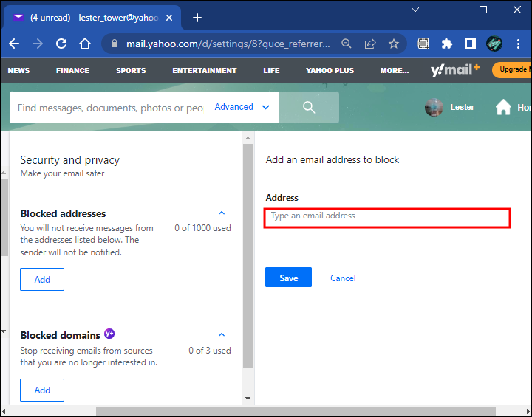Image resolution: width=532 pixels, height=417 pixels.
Task: Click the magnifier search button in Yahoo Mail
Action: tap(309, 107)
